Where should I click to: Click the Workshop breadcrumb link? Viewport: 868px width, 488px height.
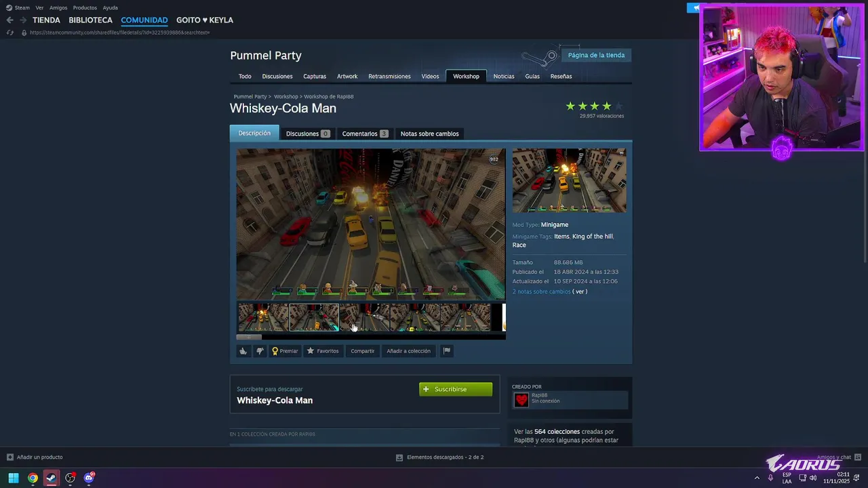pyautogui.click(x=285, y=97)
